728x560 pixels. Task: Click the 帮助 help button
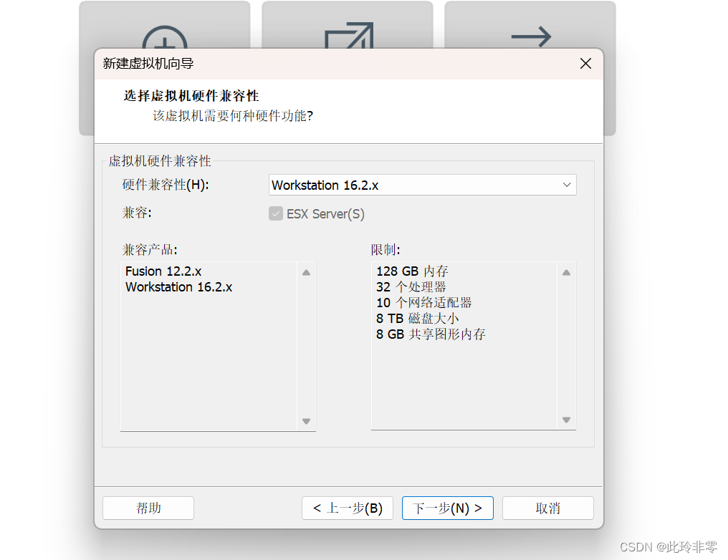click(x=148, y=508)
